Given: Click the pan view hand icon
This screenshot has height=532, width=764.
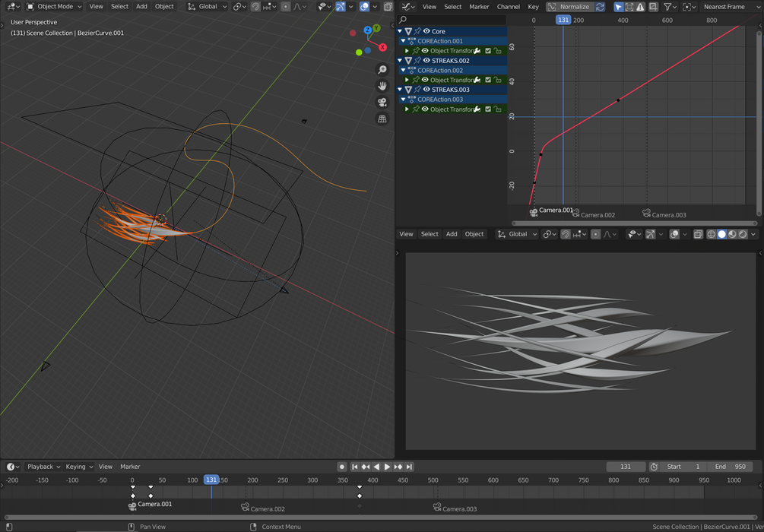Looking at the screenshot, I should point(382,86).
